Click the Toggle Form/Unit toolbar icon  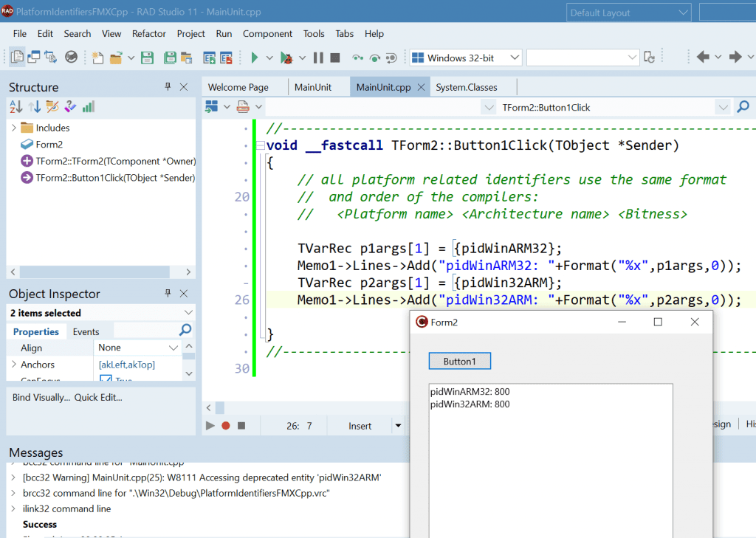click(x=51, y=58)
